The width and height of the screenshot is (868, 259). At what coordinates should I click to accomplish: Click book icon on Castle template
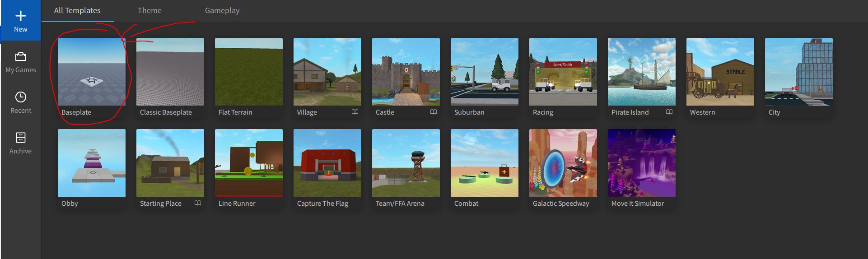click(434, 112)
